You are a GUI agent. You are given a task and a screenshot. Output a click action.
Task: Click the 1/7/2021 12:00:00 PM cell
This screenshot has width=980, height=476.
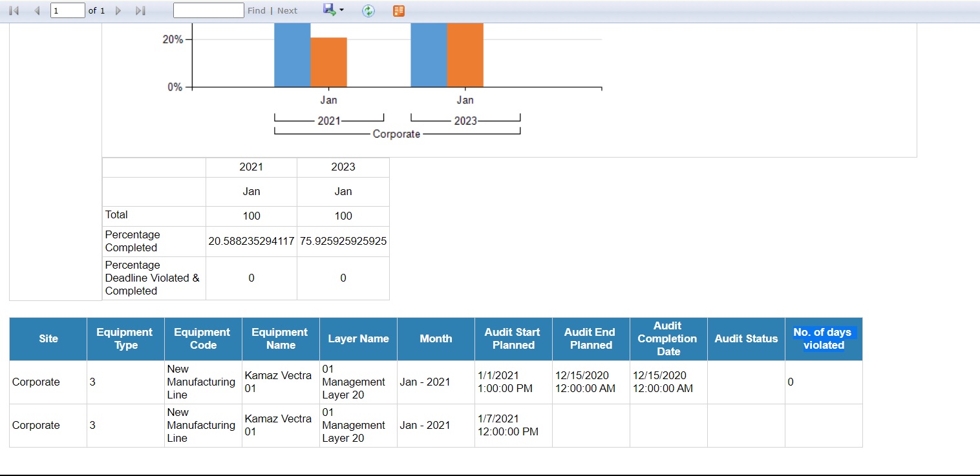(513, 426)
